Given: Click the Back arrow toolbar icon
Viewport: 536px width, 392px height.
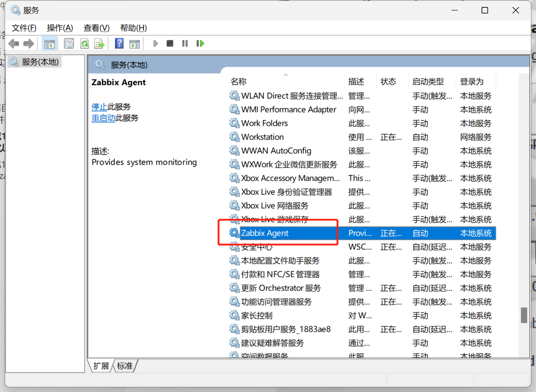Looking at the screenshot, I should pos(14,44).
